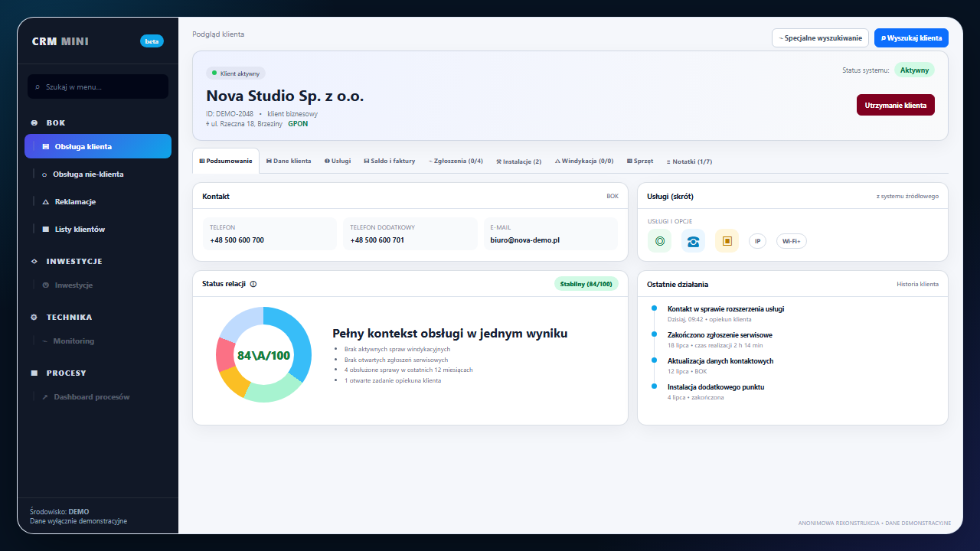Open the Obsługa klienta sidebar item
Viewport: 980px width, 551px height.
click(x=98, y=146)
